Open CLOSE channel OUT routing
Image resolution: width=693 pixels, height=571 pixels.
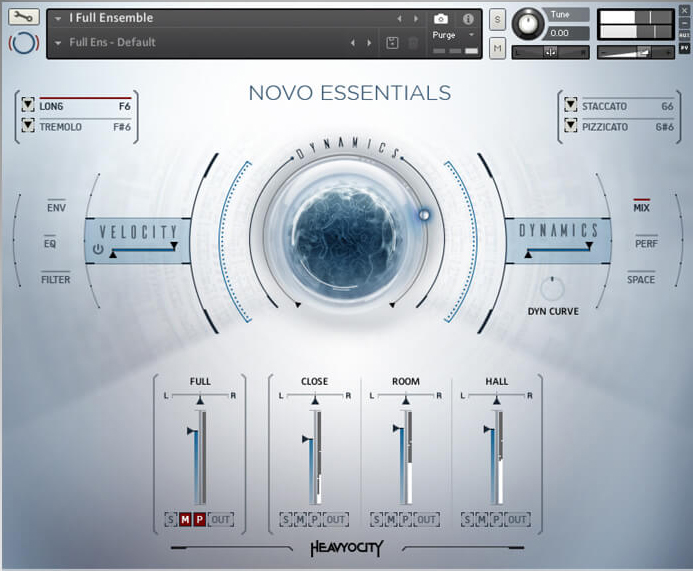coord(335,519)
